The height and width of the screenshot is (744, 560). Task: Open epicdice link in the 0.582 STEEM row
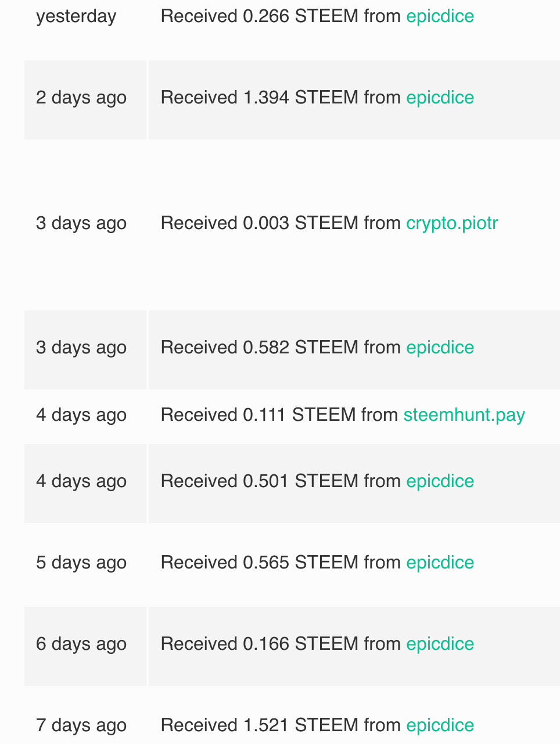pos(440,348)
